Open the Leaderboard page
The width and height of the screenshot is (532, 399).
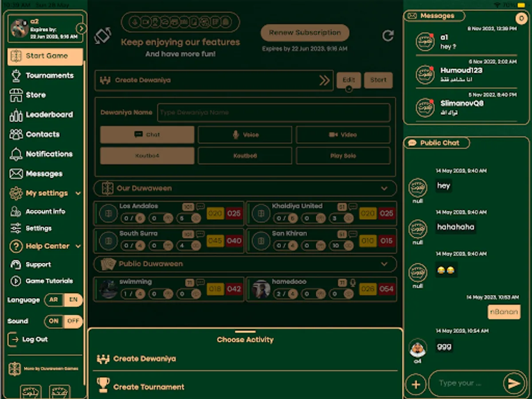tap(41, 115)
